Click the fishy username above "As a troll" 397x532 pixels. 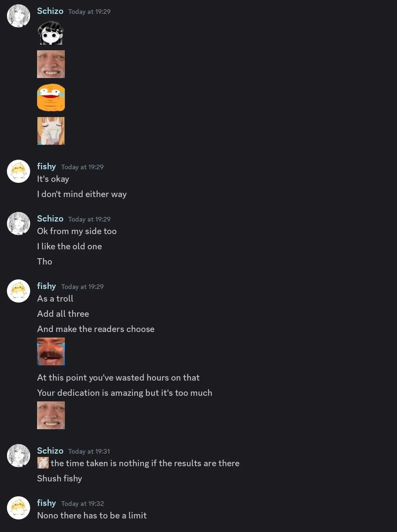[46, 286]
